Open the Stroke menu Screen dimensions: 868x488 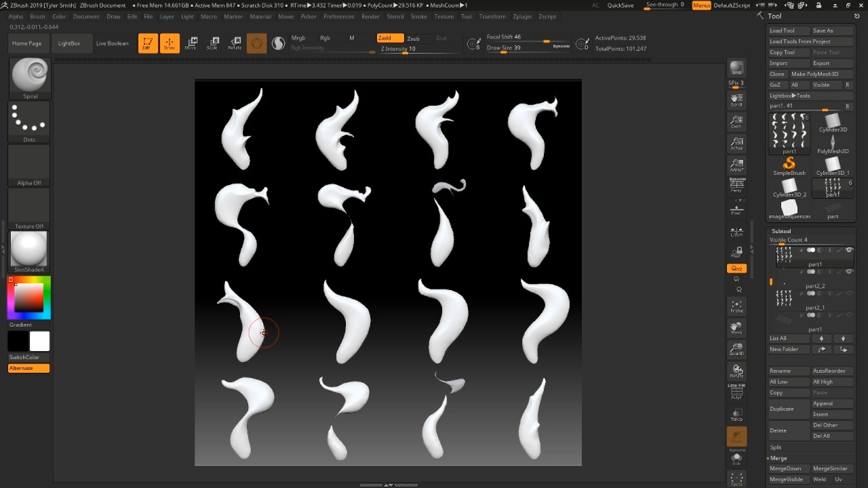pos(418,16)
